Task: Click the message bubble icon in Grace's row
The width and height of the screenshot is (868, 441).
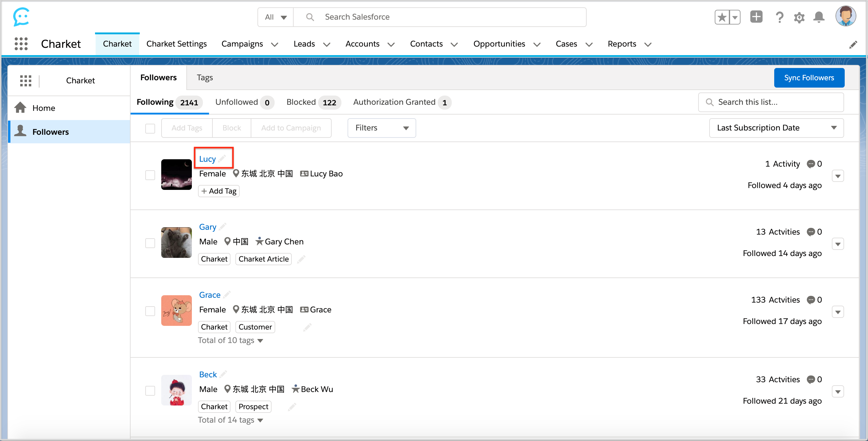Action: 811,300
